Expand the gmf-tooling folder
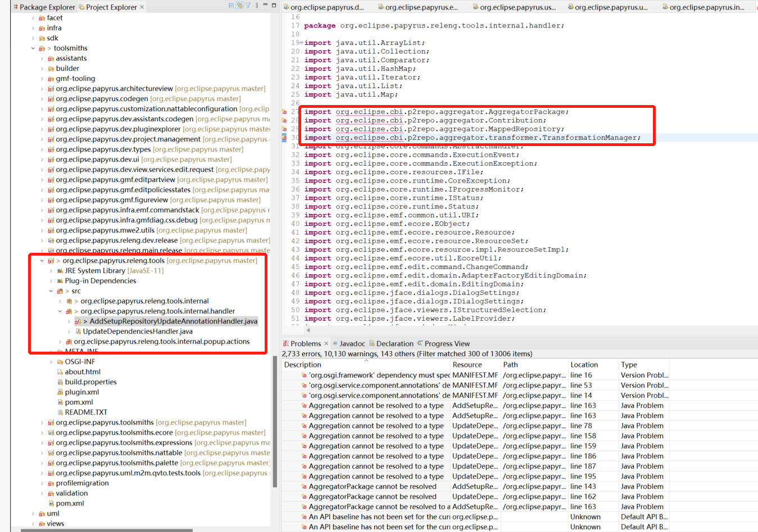Viewport: 758px width, 532px height. [x=42, y=79]
